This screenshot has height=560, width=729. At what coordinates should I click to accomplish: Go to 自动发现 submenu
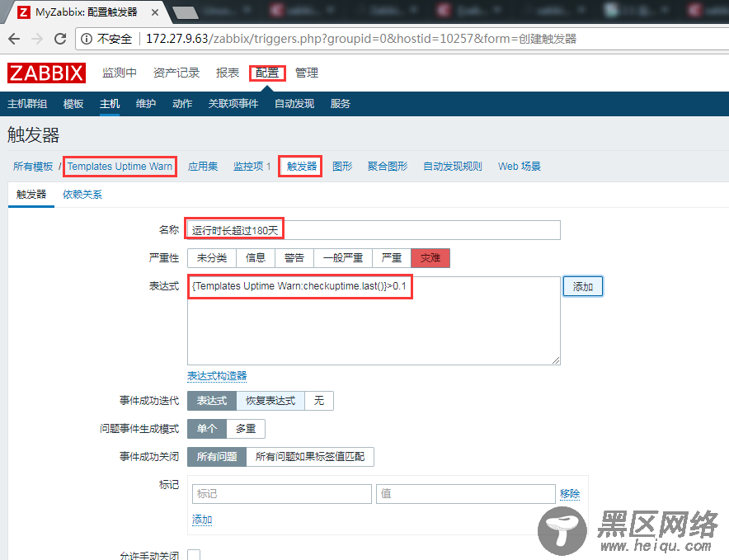pyautogui.click(x=294, y=104)
